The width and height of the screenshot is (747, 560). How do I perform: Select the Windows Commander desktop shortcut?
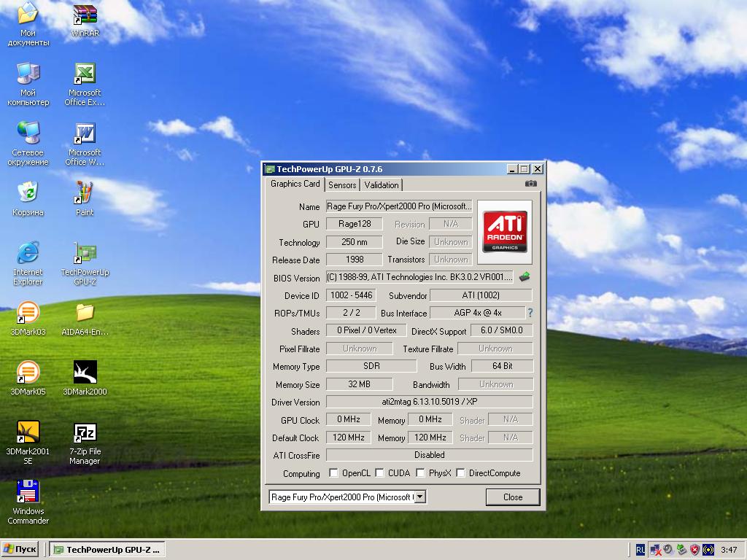pyautogui.click(x=28, y=502)
